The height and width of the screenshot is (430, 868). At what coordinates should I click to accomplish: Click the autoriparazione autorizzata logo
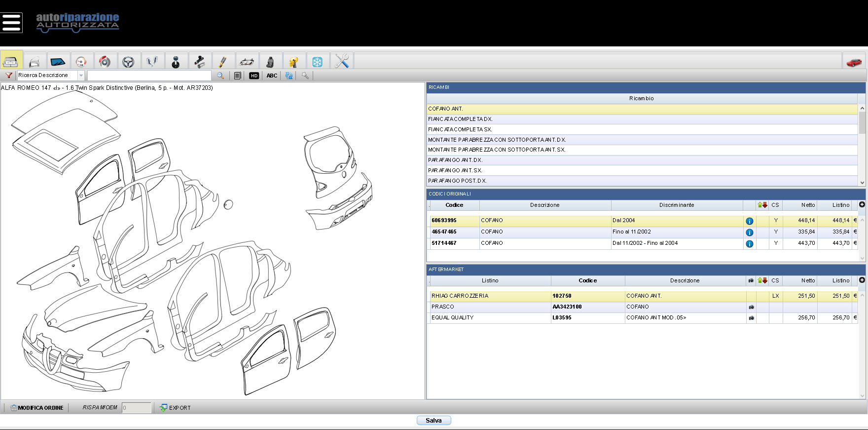[x=77, y=23]
